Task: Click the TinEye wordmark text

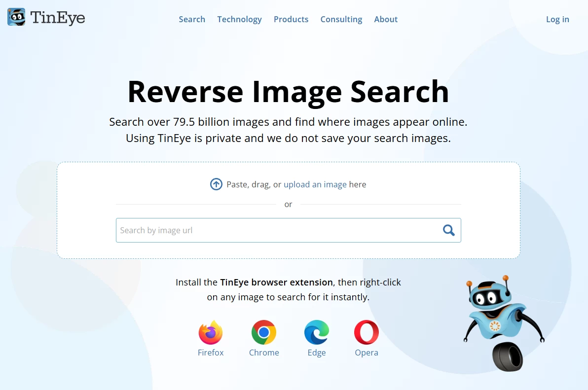Action: tap(58, 18)
